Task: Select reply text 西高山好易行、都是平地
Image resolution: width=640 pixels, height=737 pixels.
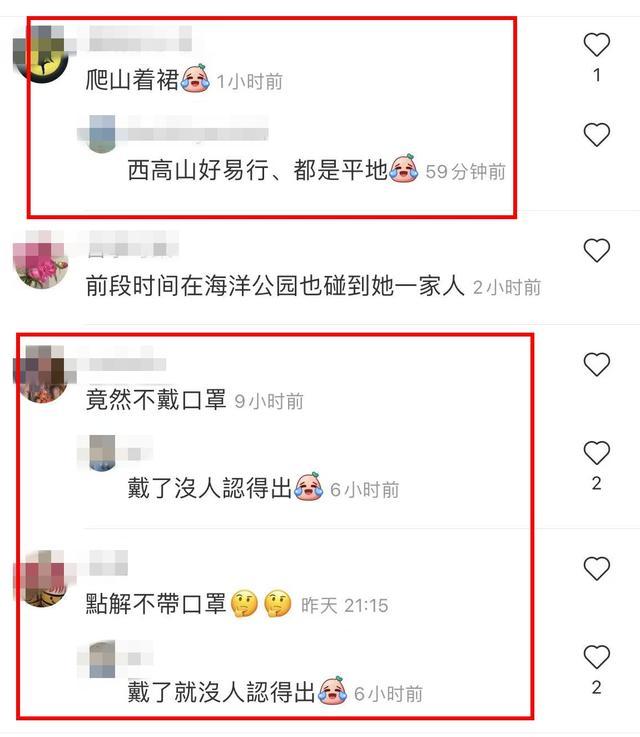Action: (258, 169)
